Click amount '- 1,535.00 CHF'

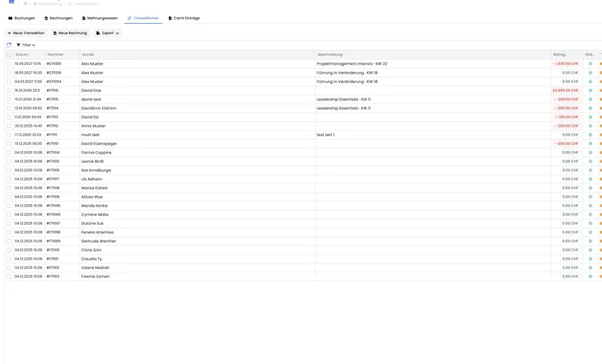click(x=566, y=63)
